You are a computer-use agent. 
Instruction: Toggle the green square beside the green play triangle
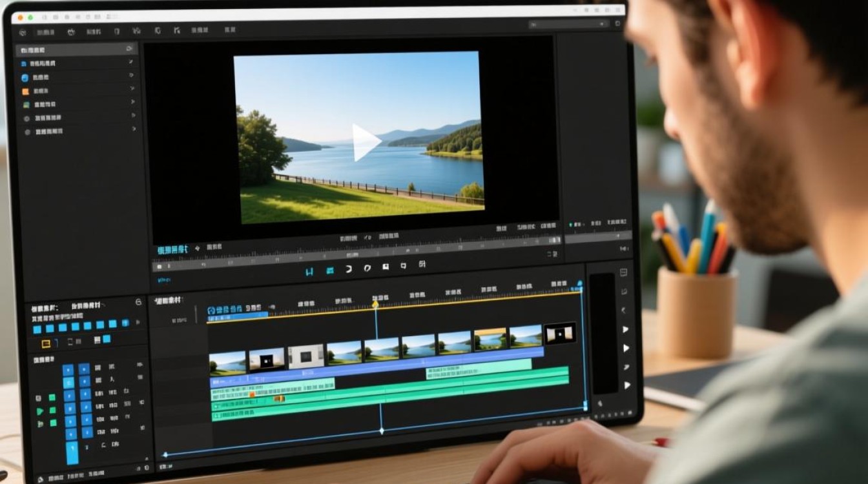[53, 410]
